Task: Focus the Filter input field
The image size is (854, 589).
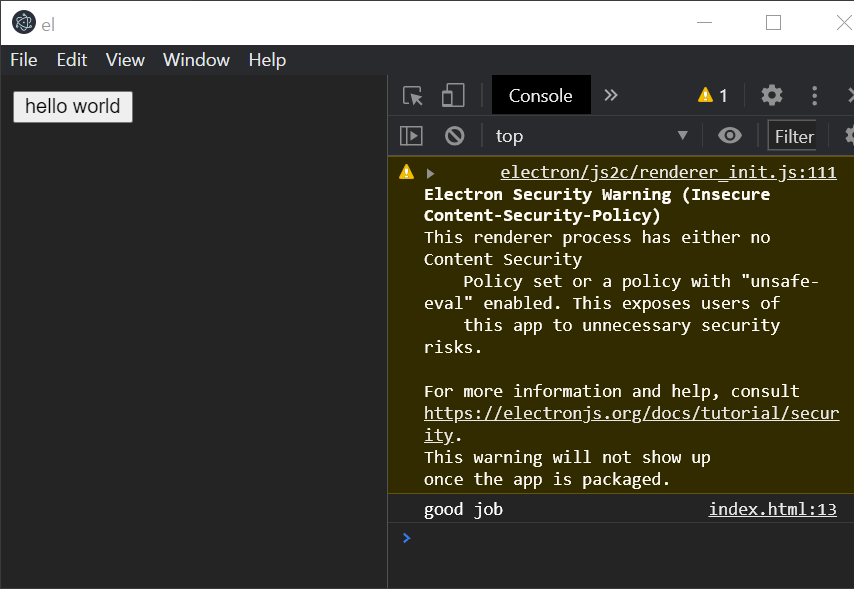Action: (x=792, y=136)
